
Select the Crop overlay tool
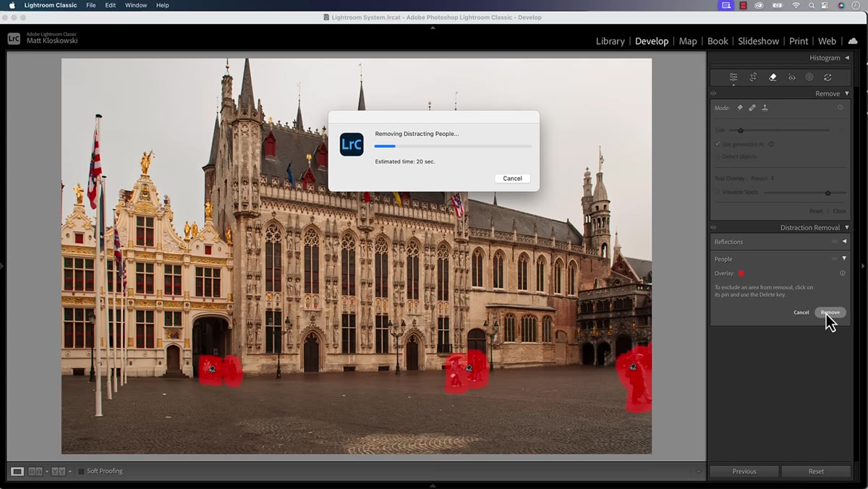[x=753, y=77]
